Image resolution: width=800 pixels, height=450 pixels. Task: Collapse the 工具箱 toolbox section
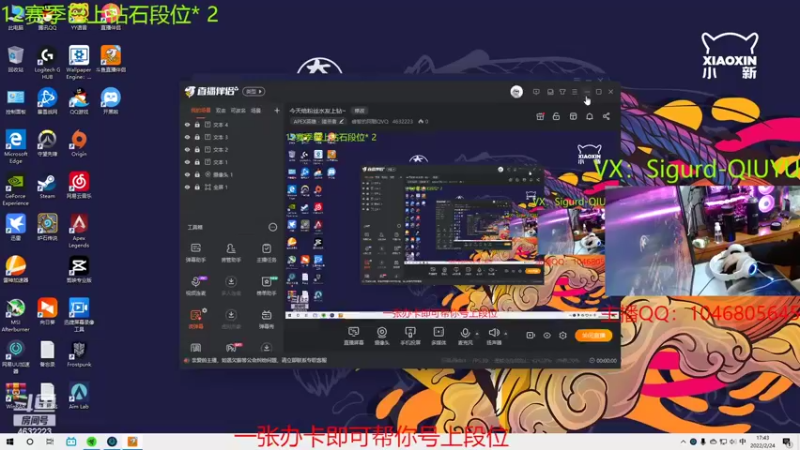(273, 227)
